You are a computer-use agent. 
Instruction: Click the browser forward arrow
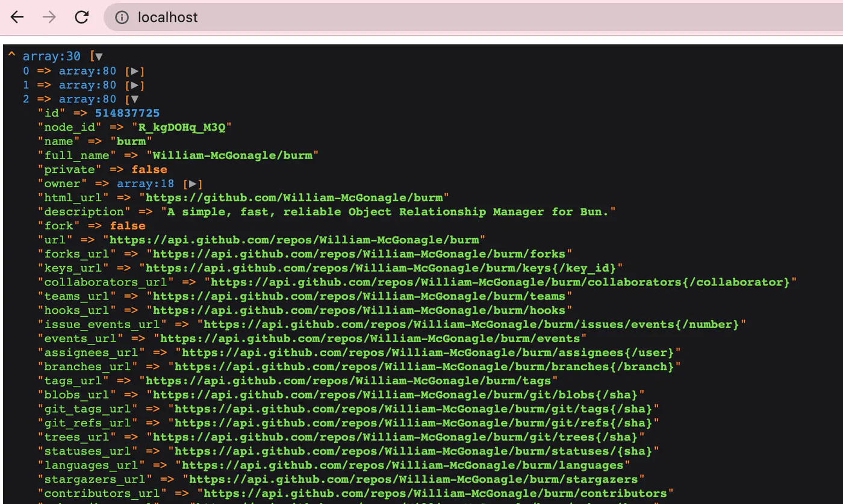[x=49, y=17]
